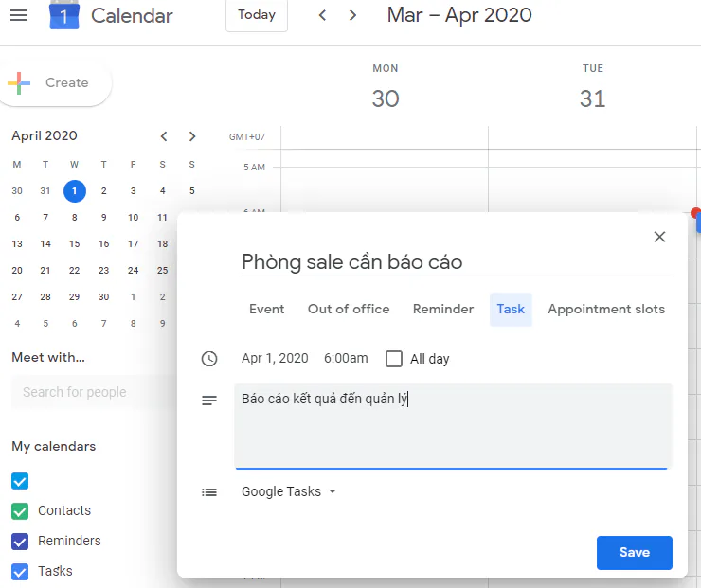
Task: Switch to the Event tab
Action: [266, 310]
